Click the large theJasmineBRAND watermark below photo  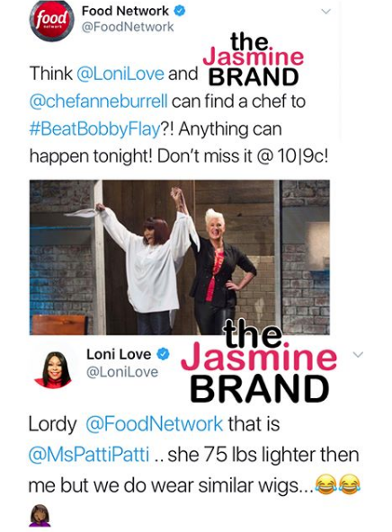pyautogui.click(x=259, y=361)
